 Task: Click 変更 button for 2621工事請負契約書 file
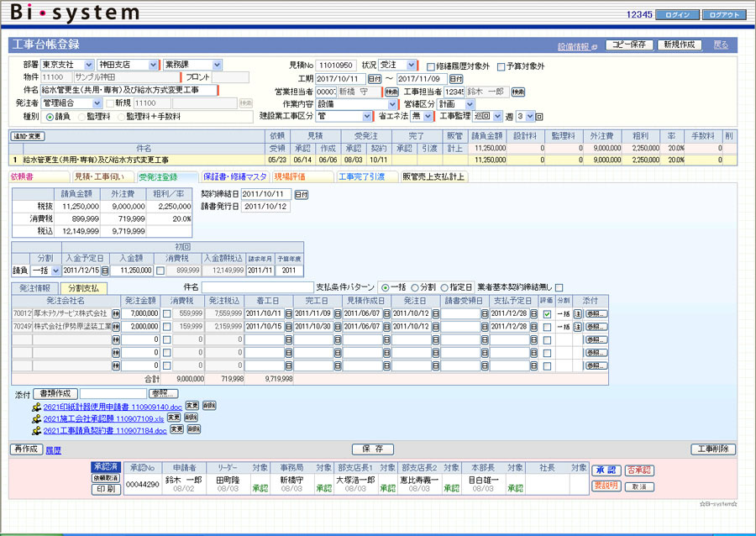(x=177, y=429)
